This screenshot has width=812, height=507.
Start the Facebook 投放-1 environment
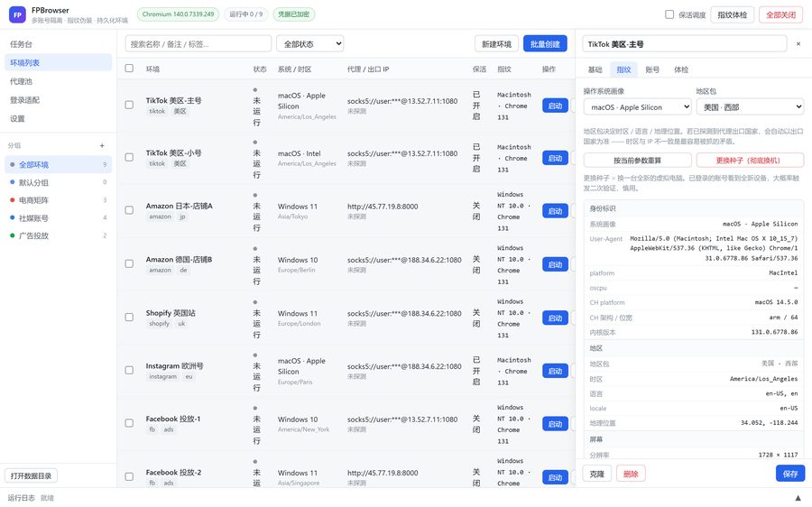click(x=555, y=424)
